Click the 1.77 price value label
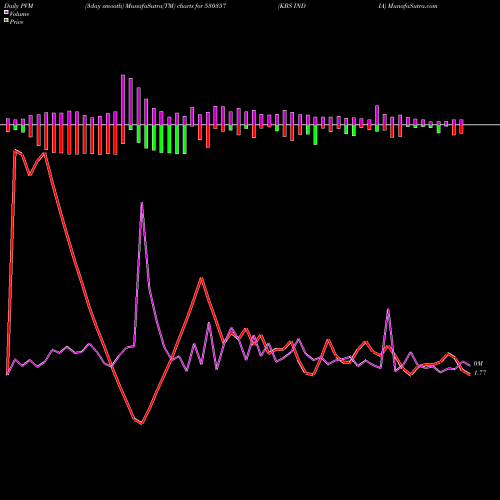 tap(480, 373)
